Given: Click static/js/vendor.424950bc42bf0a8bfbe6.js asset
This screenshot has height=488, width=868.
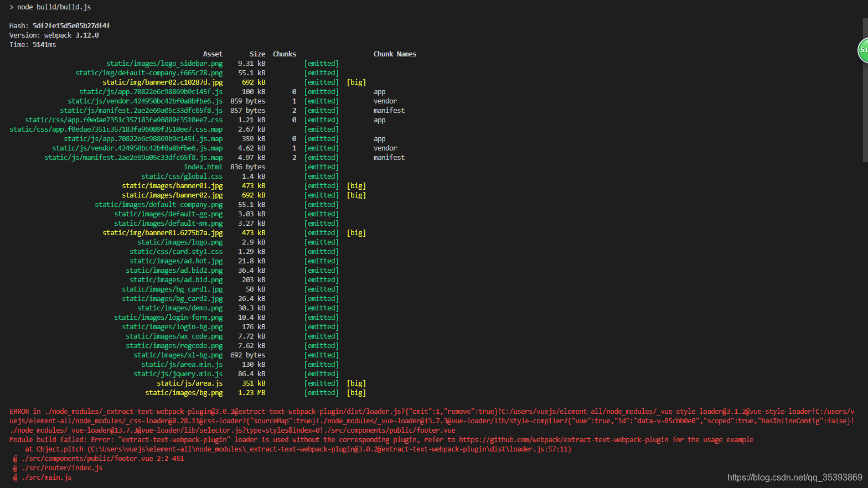Looking at the screenshot, I should pos(145,101).
